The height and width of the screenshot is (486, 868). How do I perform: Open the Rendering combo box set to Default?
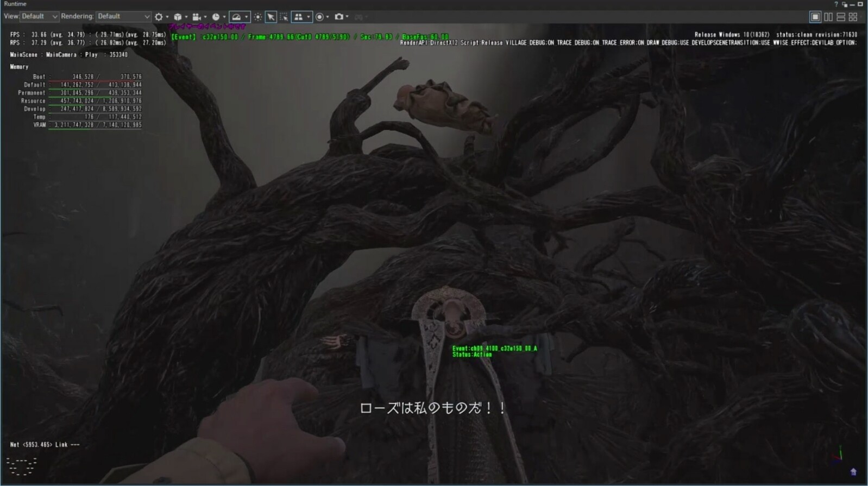pos(123,17)
